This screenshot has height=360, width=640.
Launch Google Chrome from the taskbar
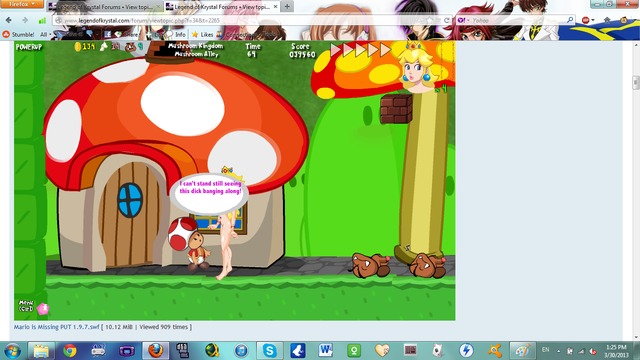pos(70,351)
